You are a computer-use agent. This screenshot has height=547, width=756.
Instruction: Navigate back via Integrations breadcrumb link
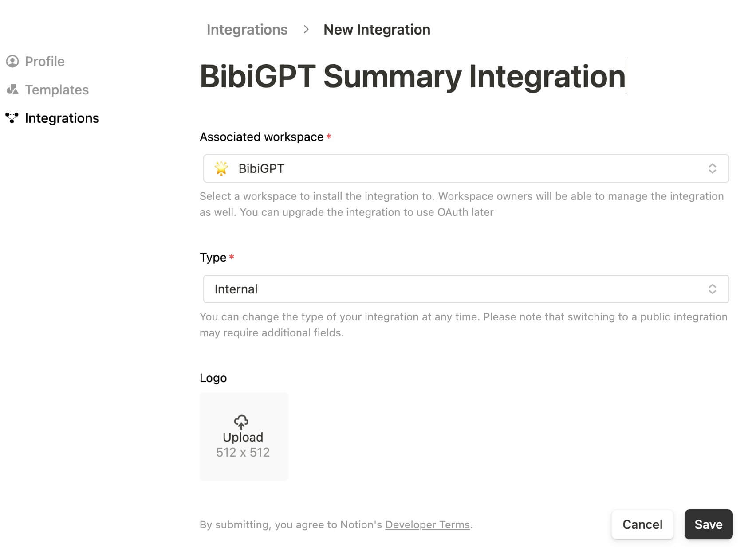click(x=247, y=30)
